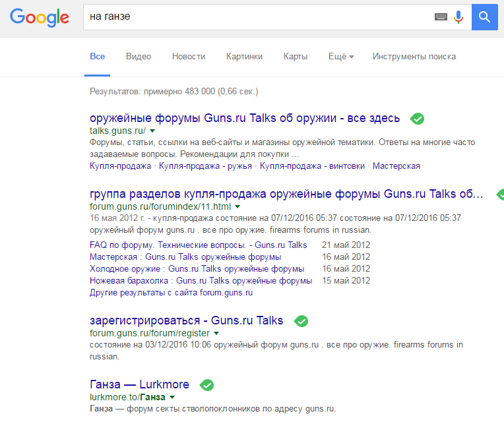Select the 'Все' tab

(98, 57)
